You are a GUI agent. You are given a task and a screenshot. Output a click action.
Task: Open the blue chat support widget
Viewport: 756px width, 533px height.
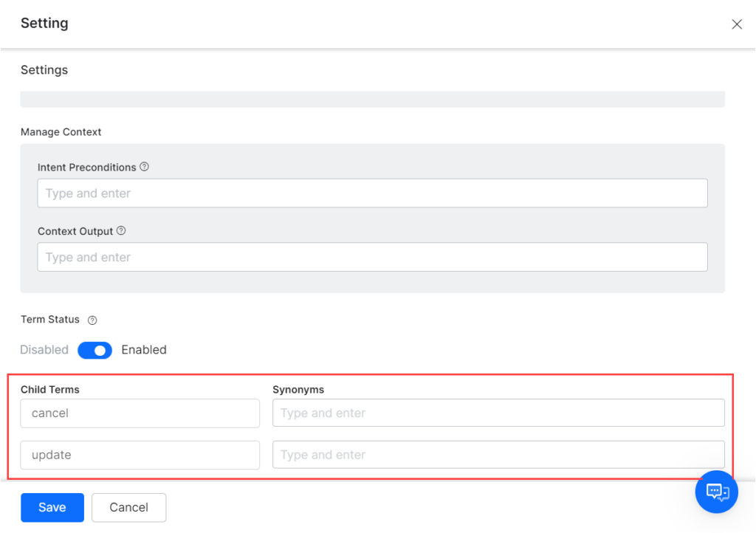(716, 492)
